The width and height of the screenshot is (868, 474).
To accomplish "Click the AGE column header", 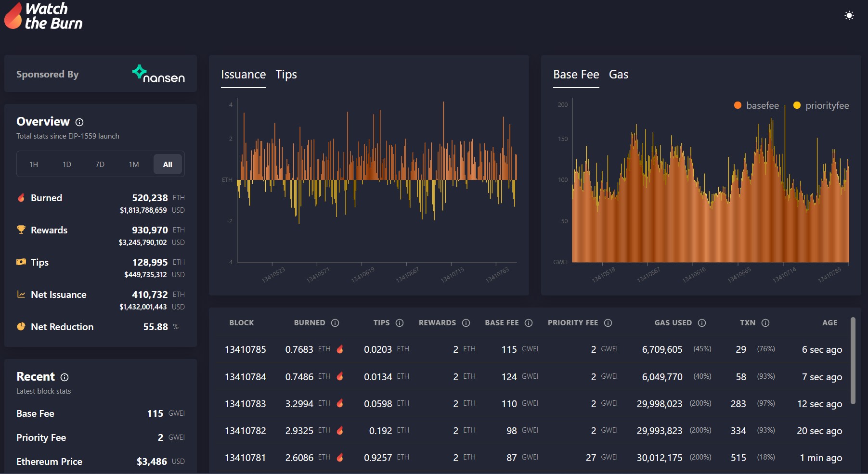I will [830, 323].
